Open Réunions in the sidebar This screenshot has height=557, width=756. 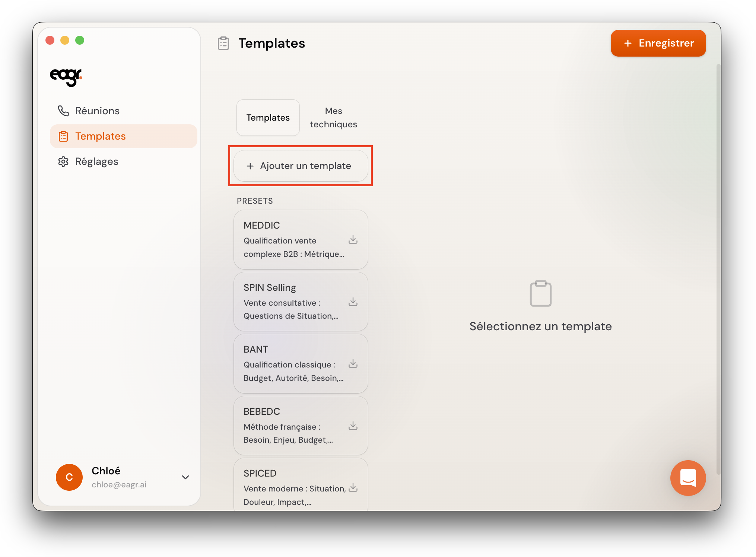(97, 111)
